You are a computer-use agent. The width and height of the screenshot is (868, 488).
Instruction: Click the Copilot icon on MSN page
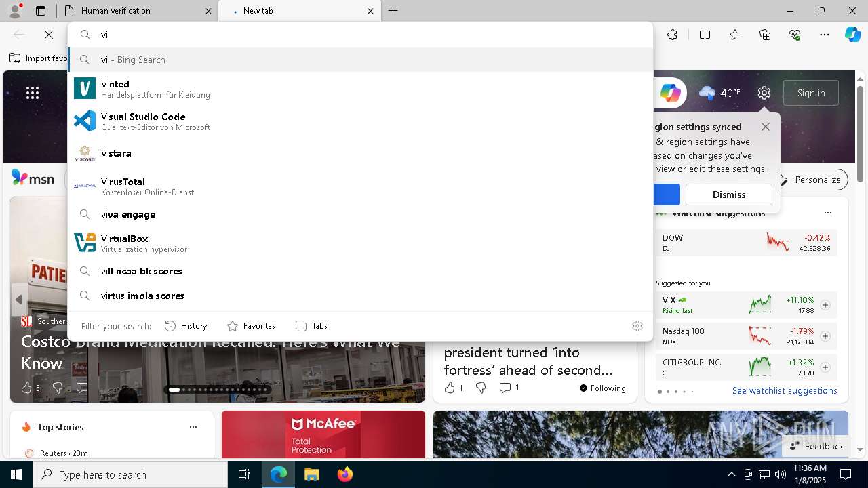[x=671, y=93]
